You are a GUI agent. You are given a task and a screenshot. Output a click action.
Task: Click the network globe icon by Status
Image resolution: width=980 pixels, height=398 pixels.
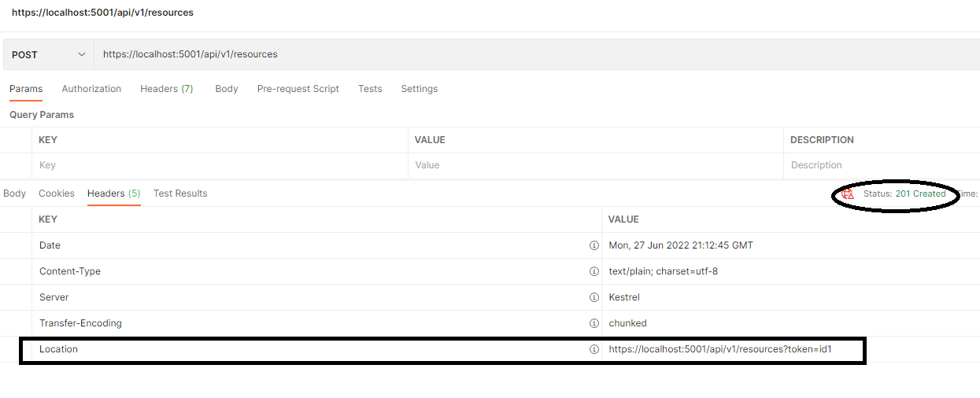(x=848, y=193)
